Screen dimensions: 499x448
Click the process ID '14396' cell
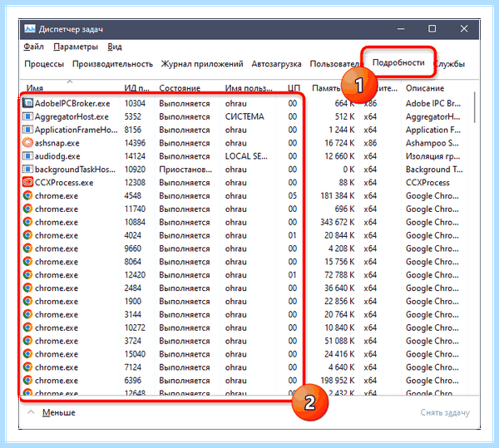[135, 143]
